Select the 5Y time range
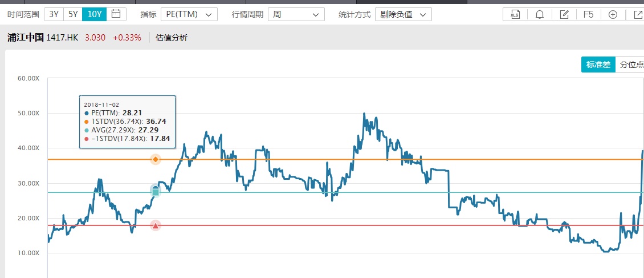 [73, 14]
